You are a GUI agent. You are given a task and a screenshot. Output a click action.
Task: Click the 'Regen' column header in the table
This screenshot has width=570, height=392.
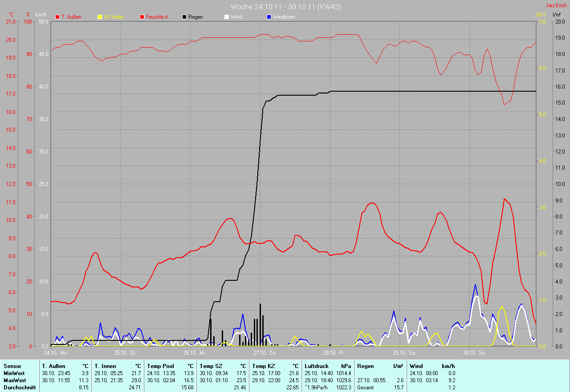(x=365, y=366)
